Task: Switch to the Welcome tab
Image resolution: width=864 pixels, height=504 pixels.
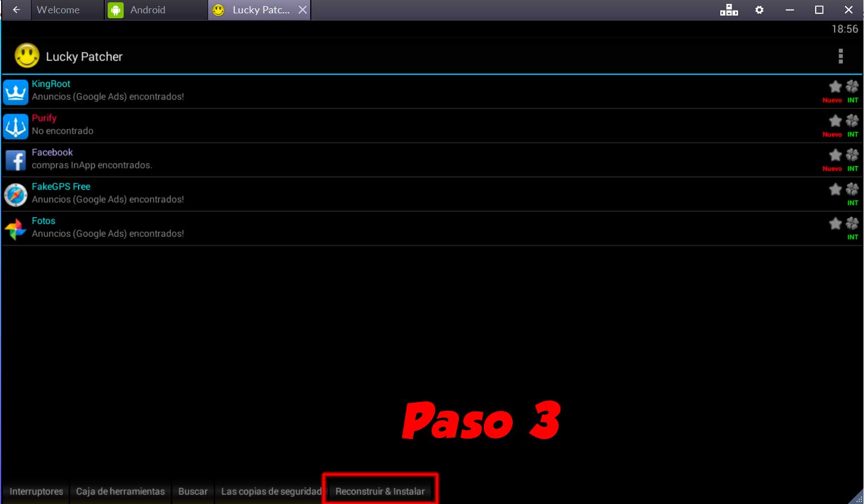Action: 67,10
